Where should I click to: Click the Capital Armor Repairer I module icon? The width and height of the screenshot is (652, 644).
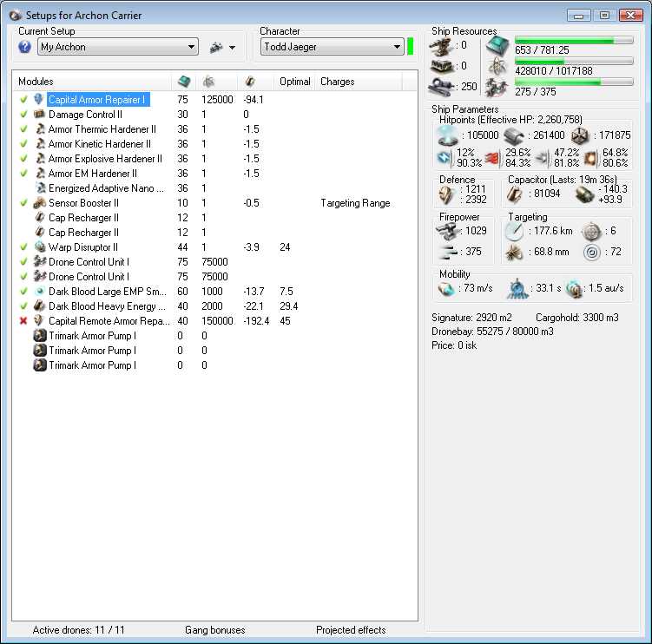(39, 99)
